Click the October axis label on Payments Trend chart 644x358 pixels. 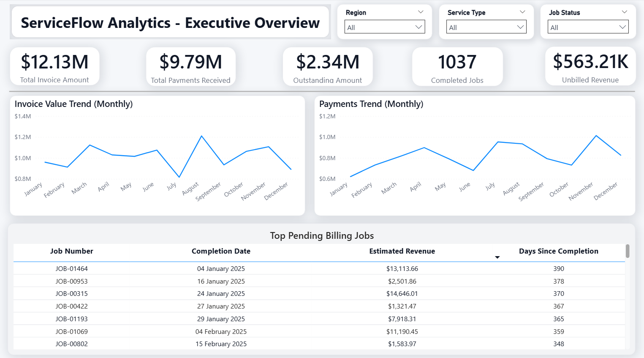click(559, 189)
